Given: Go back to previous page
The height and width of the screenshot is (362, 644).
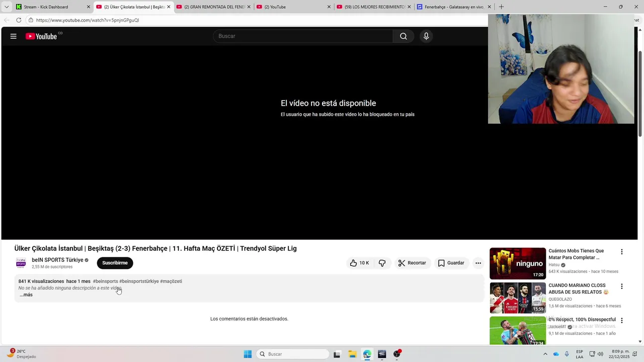Looking at the screenshot, I should (x=7, y=20).
